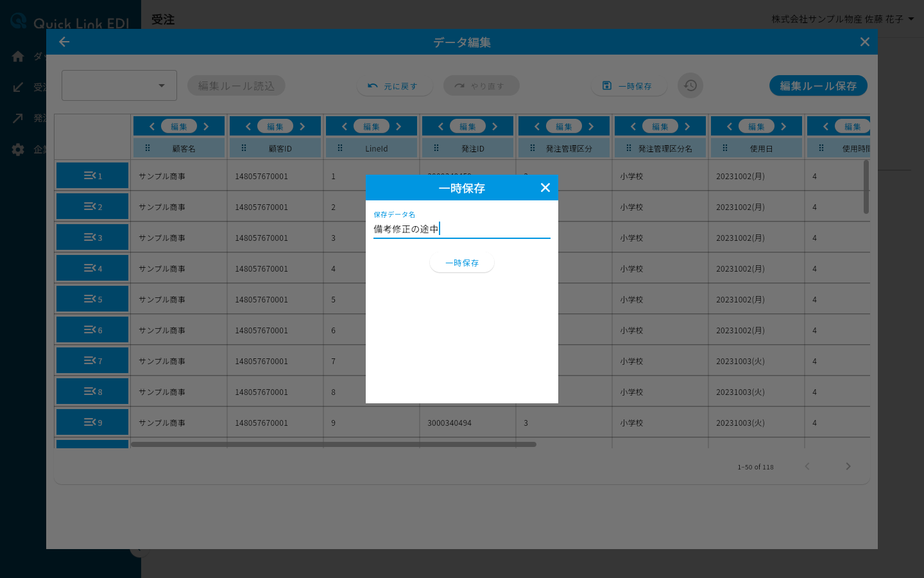Viewport: 924px width, 578px height.
Task: Open the settings gear in sidebar
Action: [x=18, y=150]
